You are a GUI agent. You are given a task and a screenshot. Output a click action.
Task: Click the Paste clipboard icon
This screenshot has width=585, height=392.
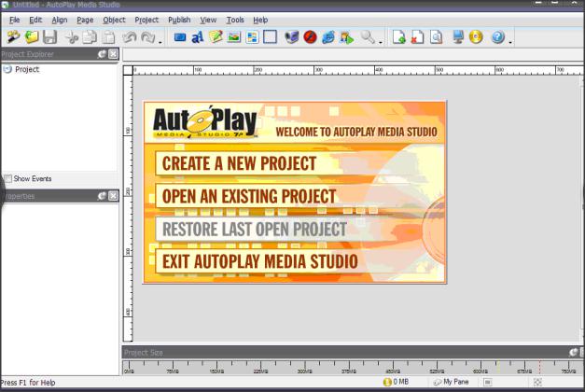108,37
